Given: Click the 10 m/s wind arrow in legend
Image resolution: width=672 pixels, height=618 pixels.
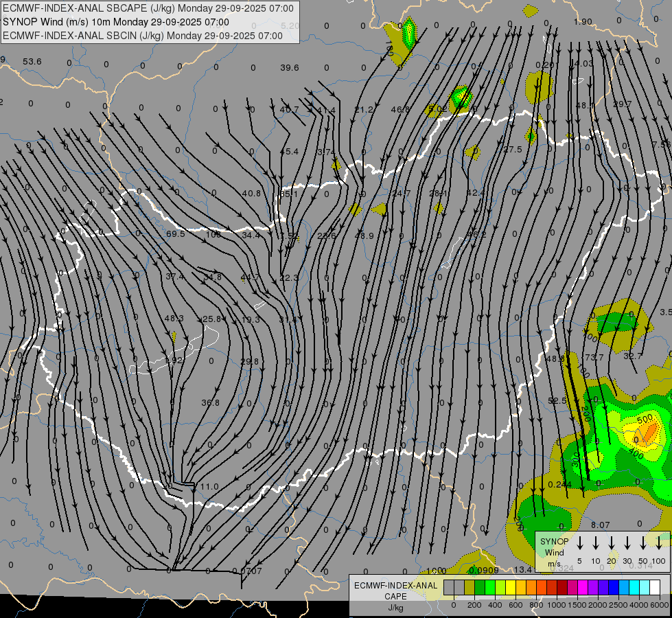Looking at the screenshot, I should click(x=596, y=543).
